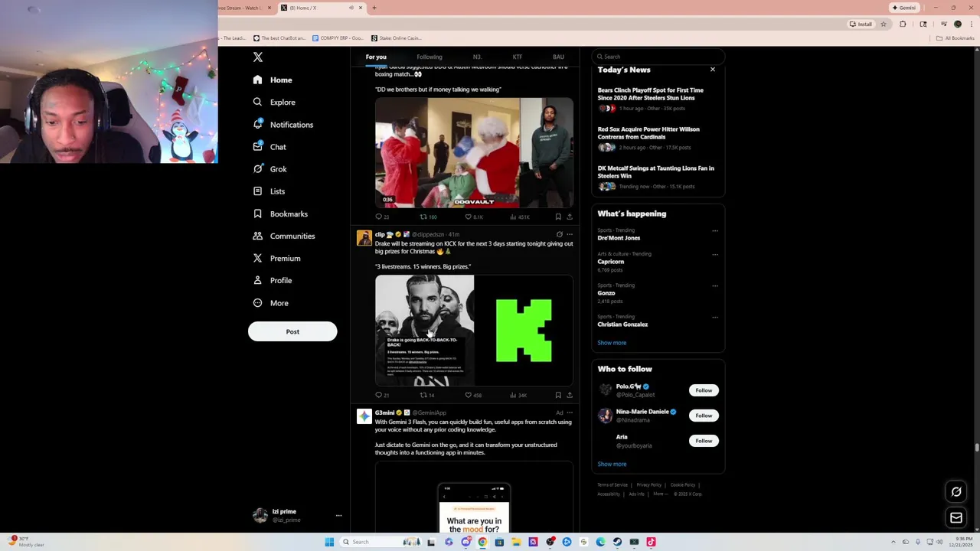Image resolution: width=980 pixels, height=551 pixels.
Task: Show hidden system tray icons
Action: [893, 542]
